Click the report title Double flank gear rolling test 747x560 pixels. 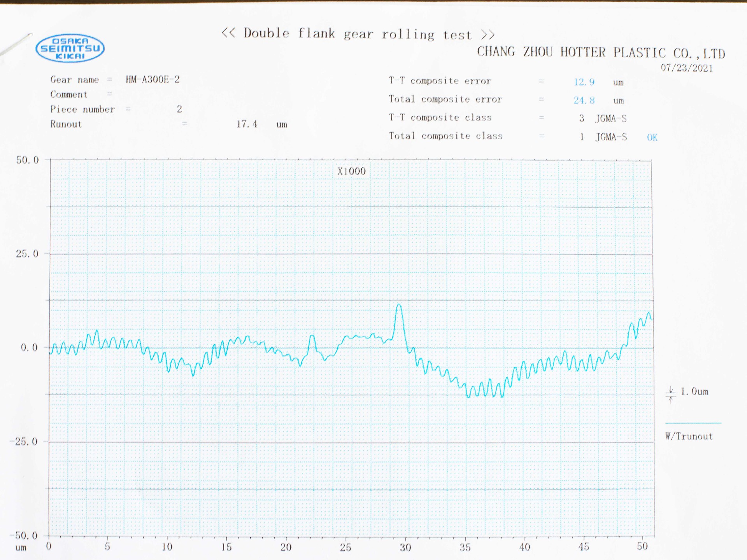tap(358, 34)
